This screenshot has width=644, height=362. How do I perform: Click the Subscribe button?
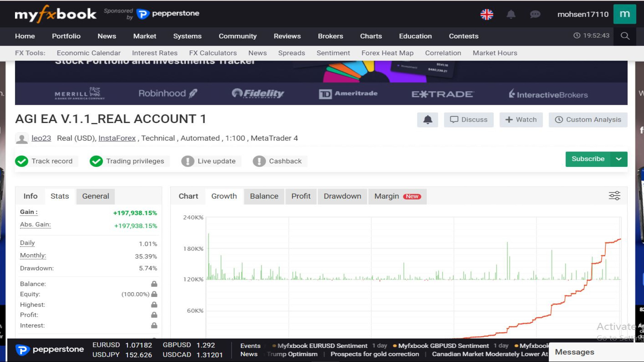click(x=588, y=159)
